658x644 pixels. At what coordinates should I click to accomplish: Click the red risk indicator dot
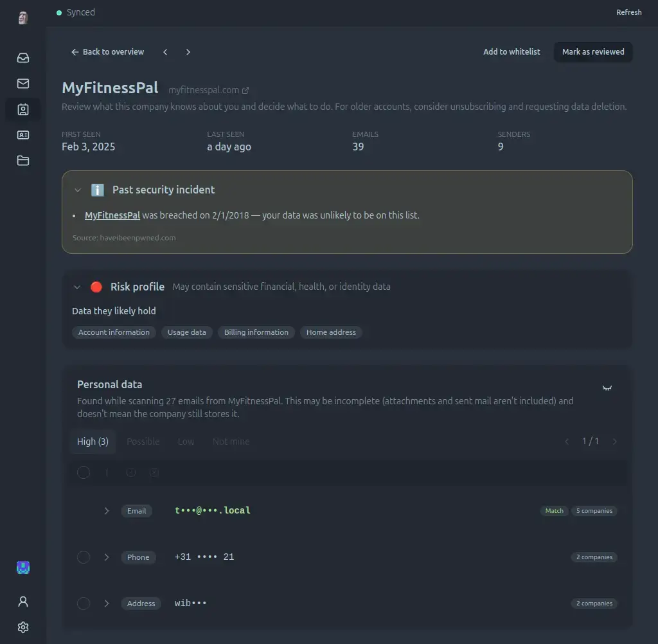[96, 287]
